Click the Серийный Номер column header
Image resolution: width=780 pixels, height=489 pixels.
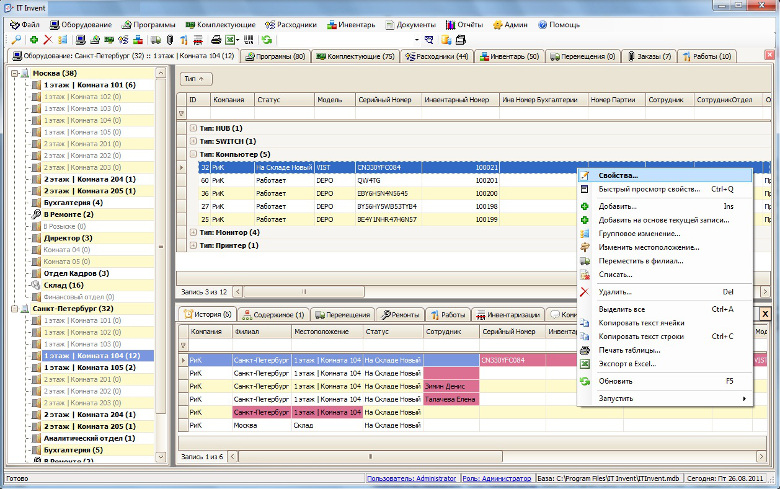coord(385,101)
